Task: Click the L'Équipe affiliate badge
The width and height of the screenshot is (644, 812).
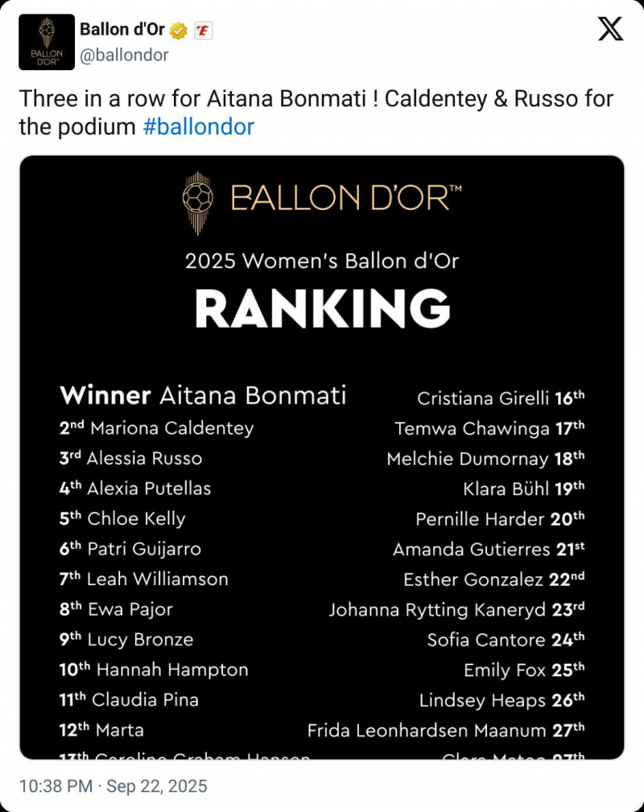Action: [203, 31]
